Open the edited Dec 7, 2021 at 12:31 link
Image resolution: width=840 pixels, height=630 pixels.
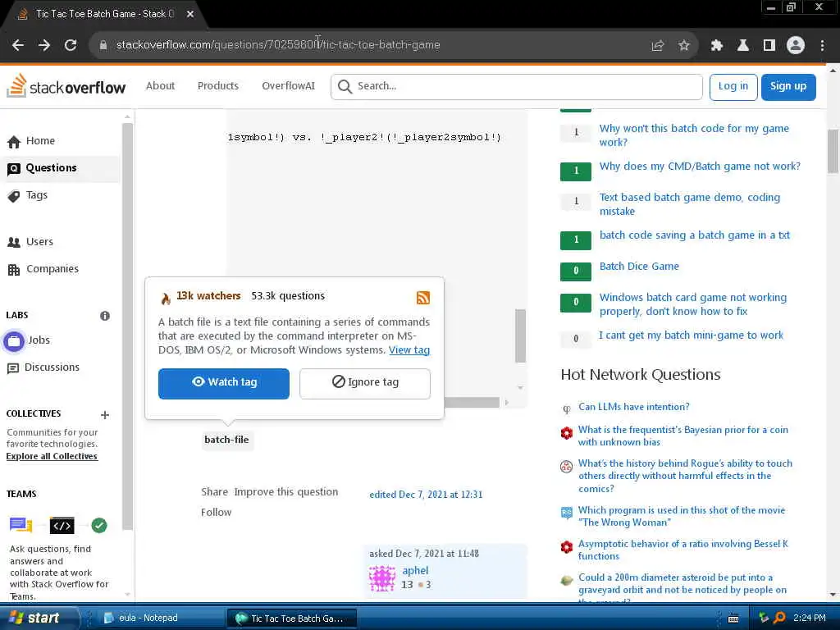pos(426,495)
